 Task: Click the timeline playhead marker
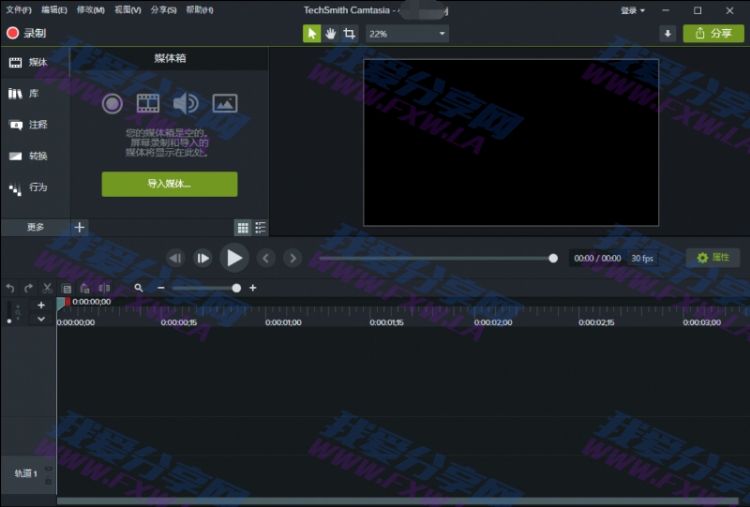tap(63, 302)
